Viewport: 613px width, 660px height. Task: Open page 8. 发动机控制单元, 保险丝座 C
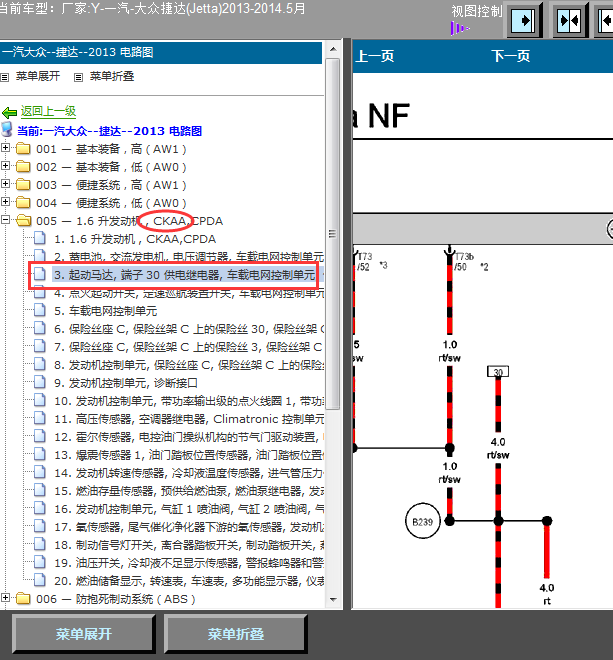pyautogui.click(x=189, y=365)
